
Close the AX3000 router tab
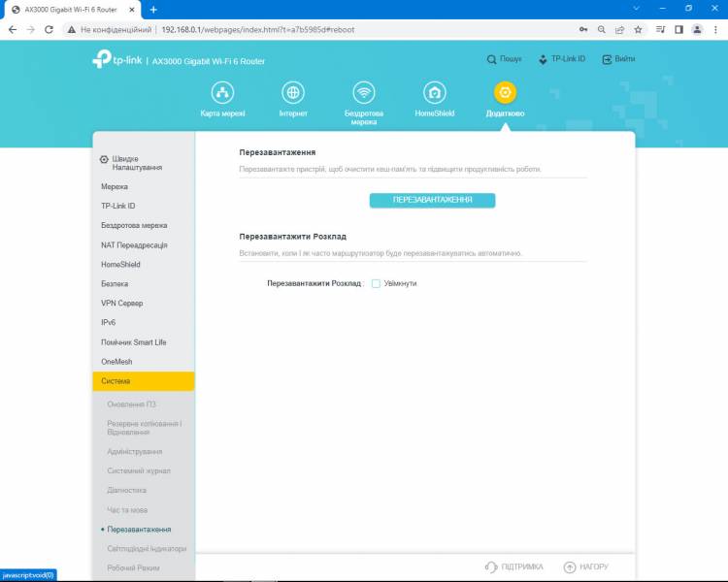tap(132, 10)
